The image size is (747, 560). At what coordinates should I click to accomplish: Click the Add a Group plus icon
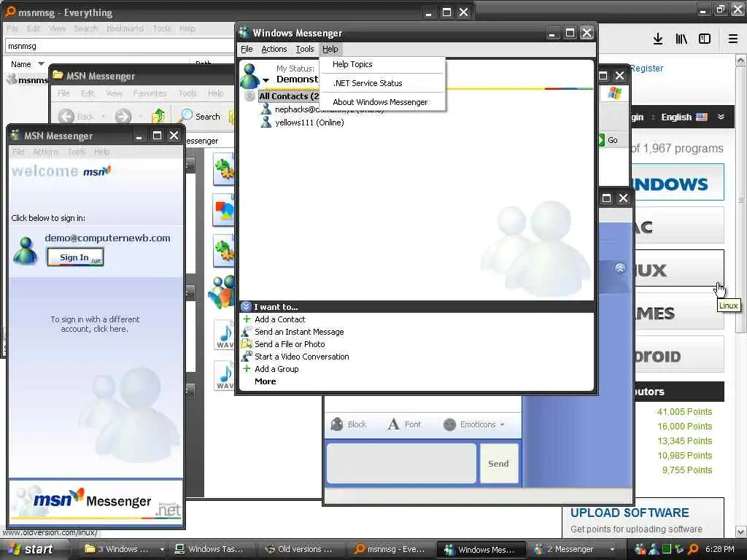coord(247,368)
